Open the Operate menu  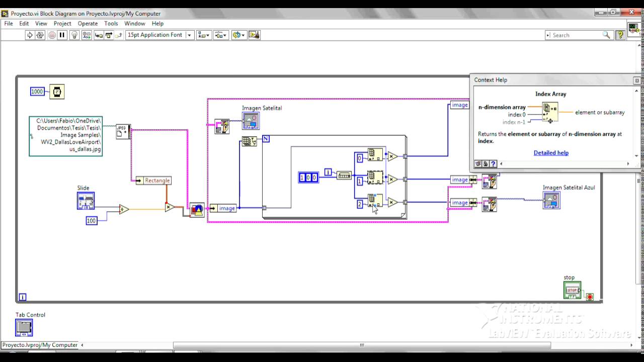pos(88,23)
